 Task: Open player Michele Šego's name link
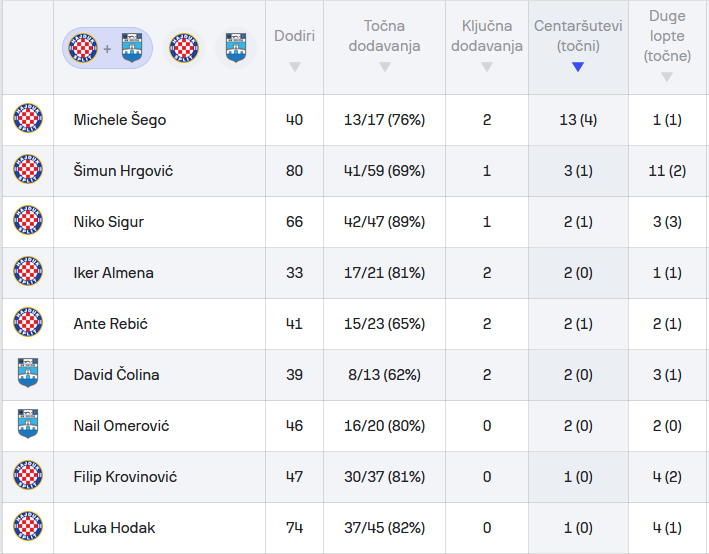(x=120, y=120)
